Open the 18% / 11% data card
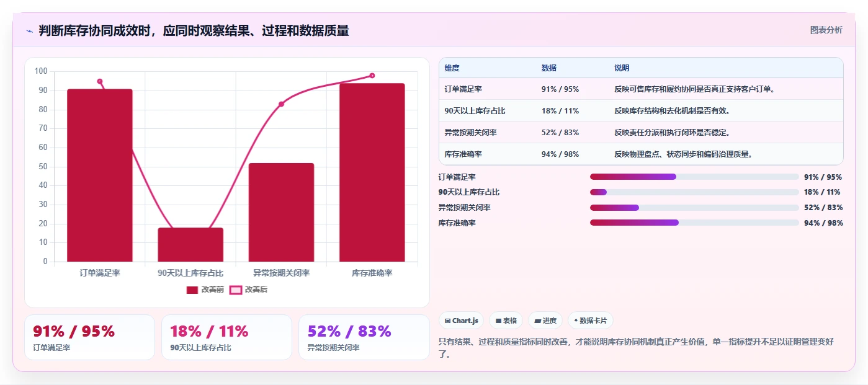Image resolution: width=868 pixels, height=385 pixels. pyautogui.click(x=226, y=337)
